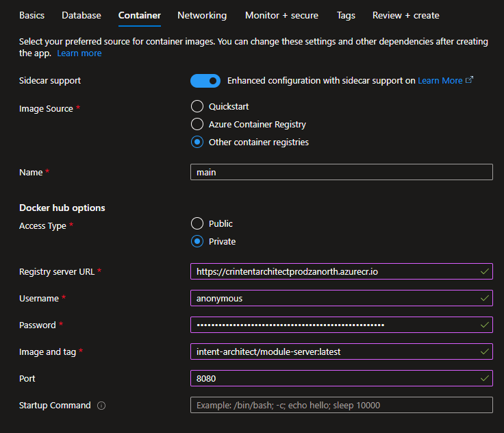Open the Review + create tab
This screenshot has height=433, width=504.
(x=405, y=15)
